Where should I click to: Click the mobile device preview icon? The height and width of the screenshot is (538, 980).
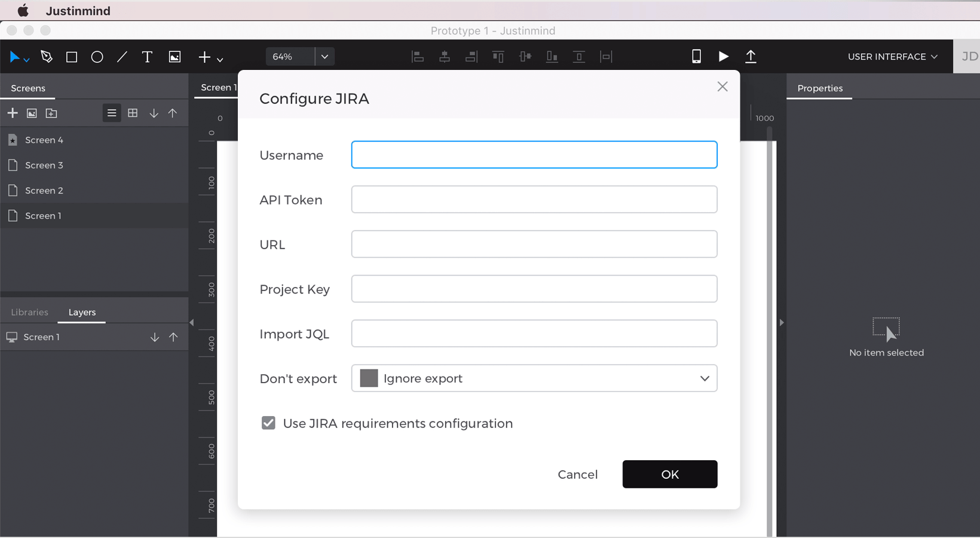click(696, 56)
